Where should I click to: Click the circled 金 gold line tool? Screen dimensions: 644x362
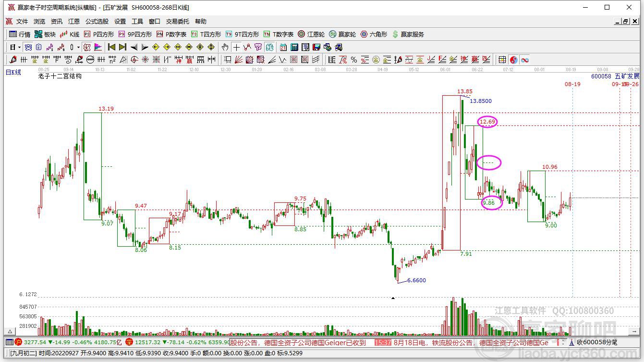[x=376, y=60]
